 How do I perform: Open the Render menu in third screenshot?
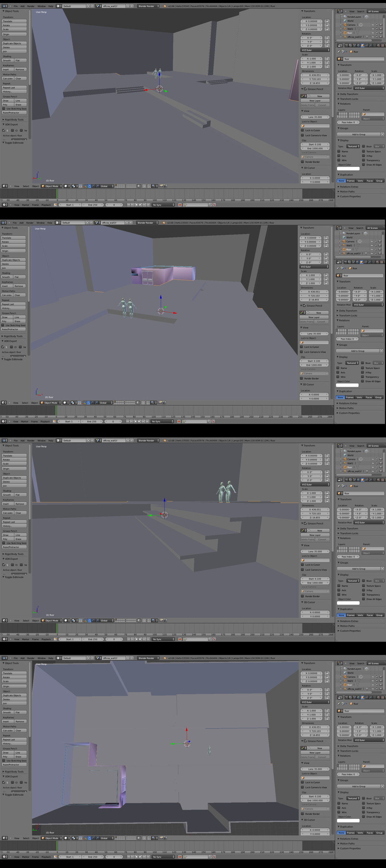tap(31, 440)
